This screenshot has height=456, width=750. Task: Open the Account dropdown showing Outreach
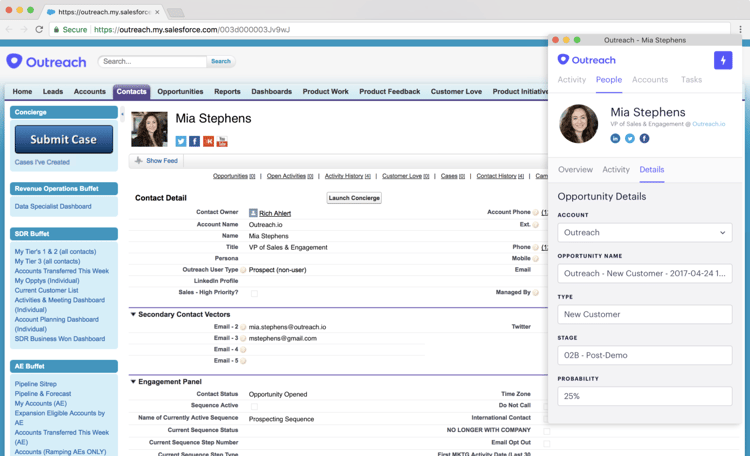click(x=644, y=233)
